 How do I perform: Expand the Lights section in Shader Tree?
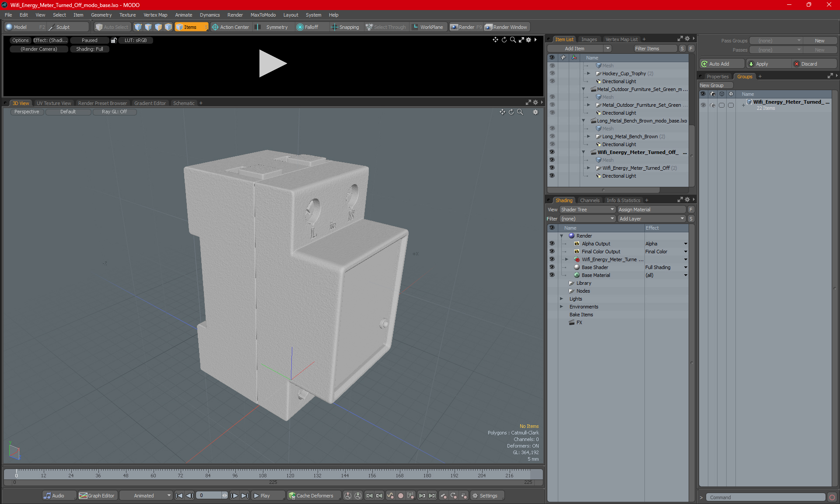point(562,298)
